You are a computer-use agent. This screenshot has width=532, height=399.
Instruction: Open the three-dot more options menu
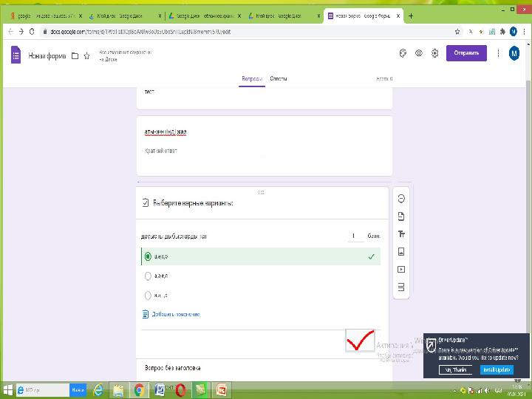point(498,53)
